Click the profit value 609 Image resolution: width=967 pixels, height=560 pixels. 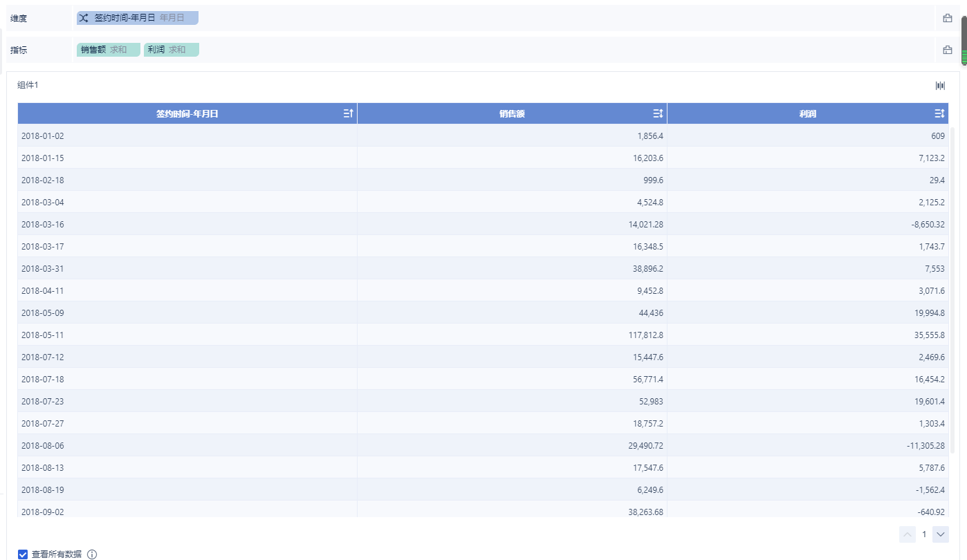[938, 136]
